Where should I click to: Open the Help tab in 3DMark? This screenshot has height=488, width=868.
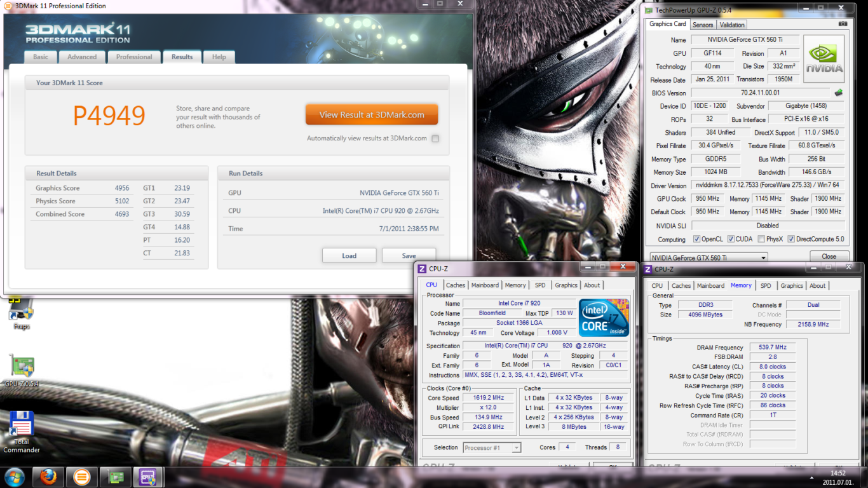219,57
